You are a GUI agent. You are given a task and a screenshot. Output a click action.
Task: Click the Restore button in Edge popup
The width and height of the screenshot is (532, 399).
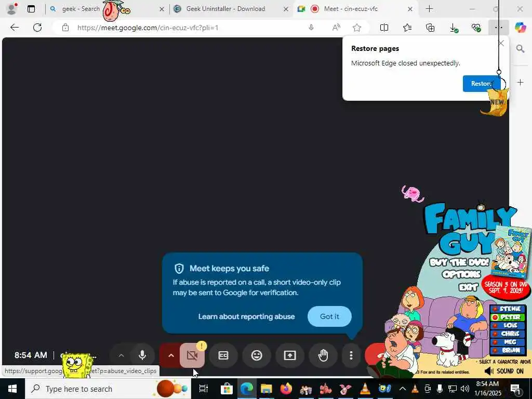point(481,84)
